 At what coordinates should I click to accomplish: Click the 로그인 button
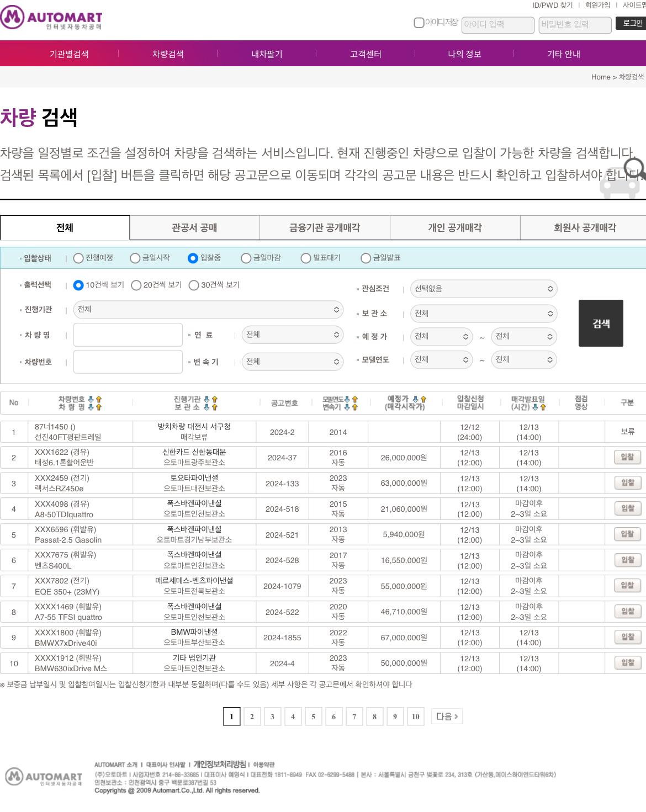point(632,23)
